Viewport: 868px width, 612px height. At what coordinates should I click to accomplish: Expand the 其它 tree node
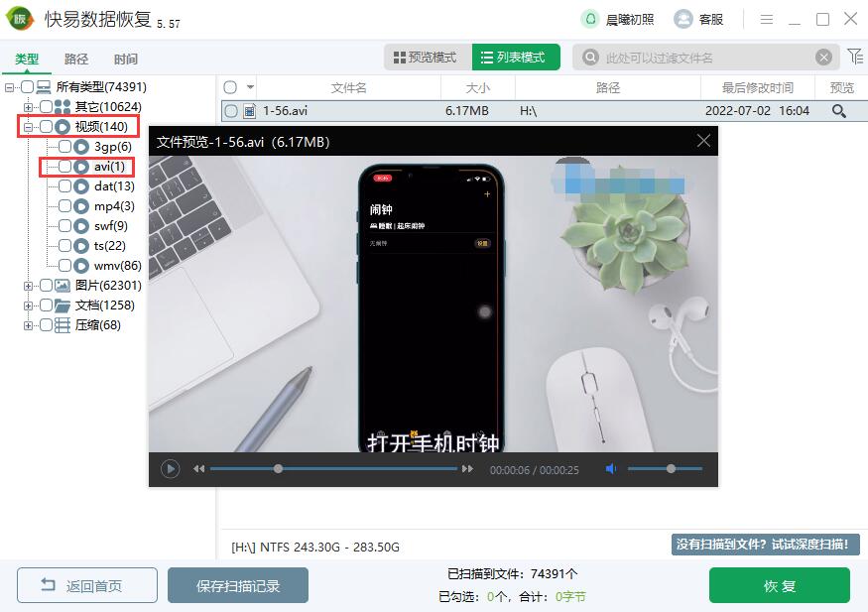[x=28, y=107]
